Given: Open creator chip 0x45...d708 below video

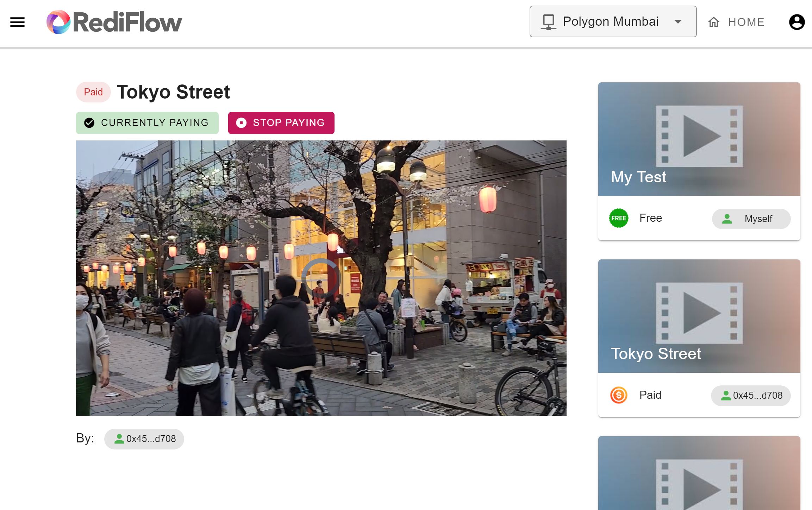Looking at the screenshot, I should (144, 439).
